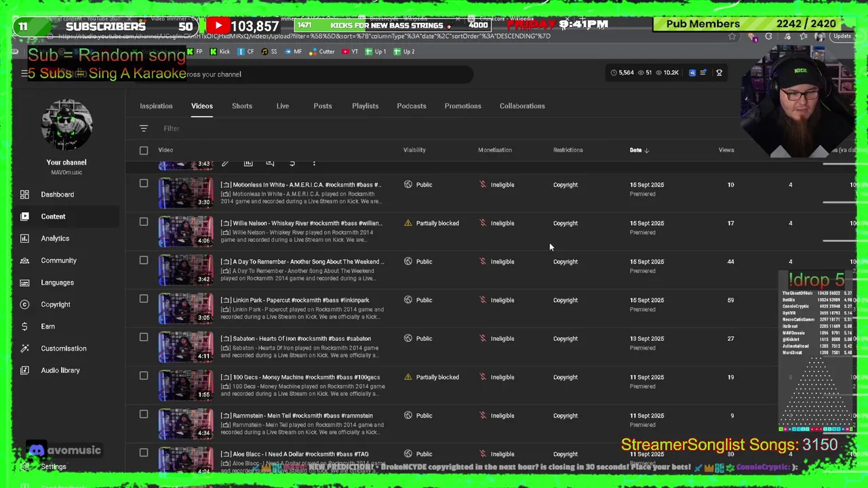Click the warning icon on Willie Nelson row
868x488 pixels.
408,223
